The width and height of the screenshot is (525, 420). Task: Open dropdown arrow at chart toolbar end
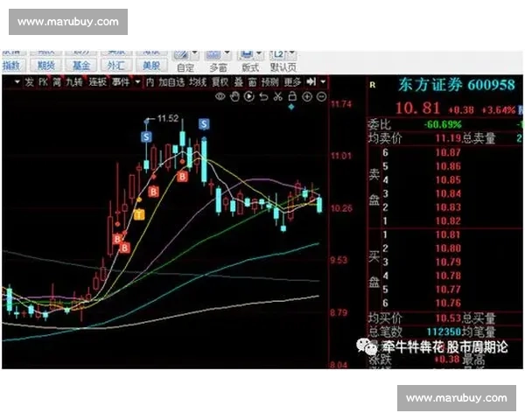coord(323,81)
